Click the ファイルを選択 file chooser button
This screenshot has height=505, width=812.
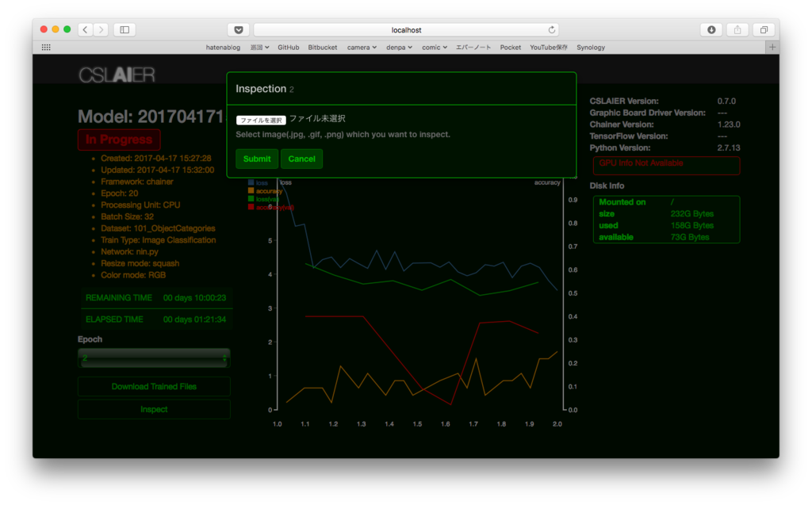(x=260, y=121)
